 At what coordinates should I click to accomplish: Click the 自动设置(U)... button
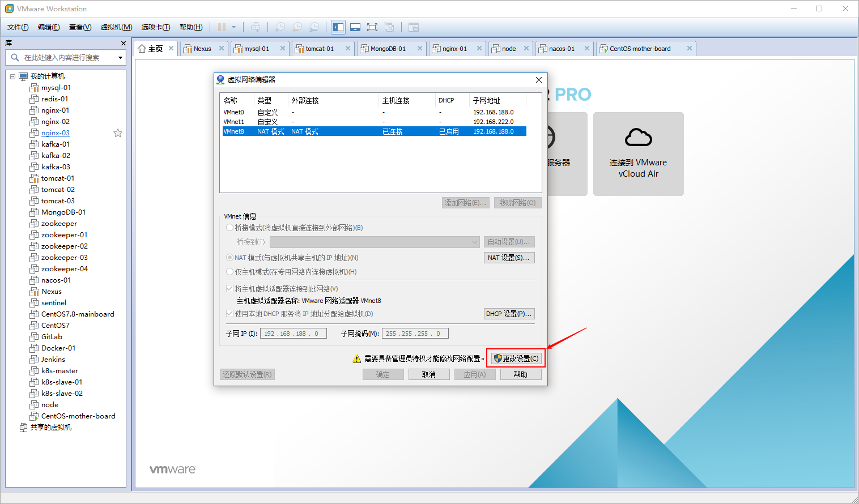(509, 242)
